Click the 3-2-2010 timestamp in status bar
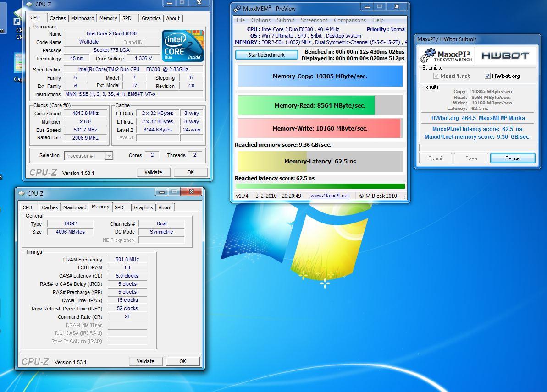The image size is (547, 392). click(x=278, y=196)
